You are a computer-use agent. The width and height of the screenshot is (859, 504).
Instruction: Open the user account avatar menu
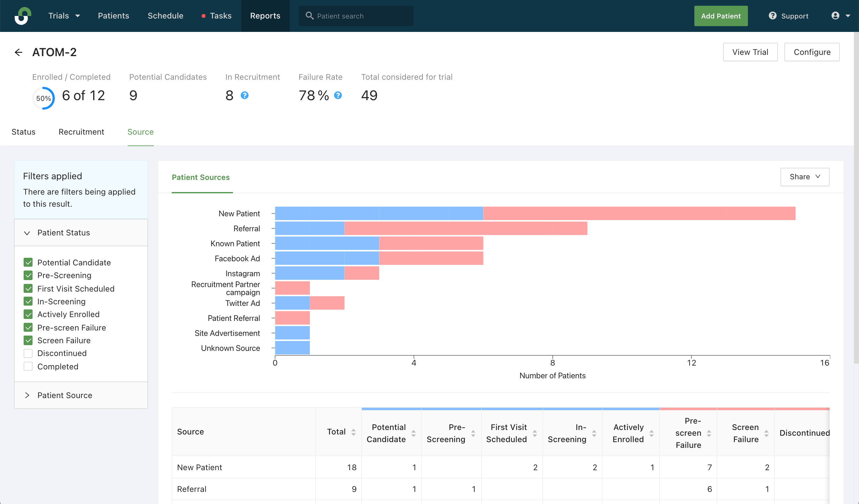click(x=835, y=16)
